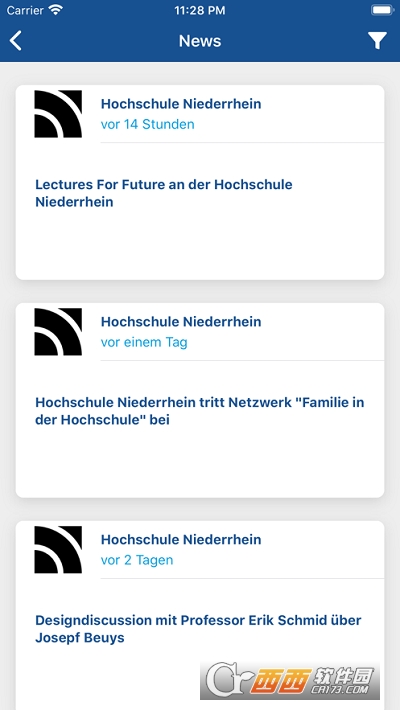Tap Hochschule logo on Designdiscussion card
The width and height of the screenshot is (400, 710).
(58, 550)
